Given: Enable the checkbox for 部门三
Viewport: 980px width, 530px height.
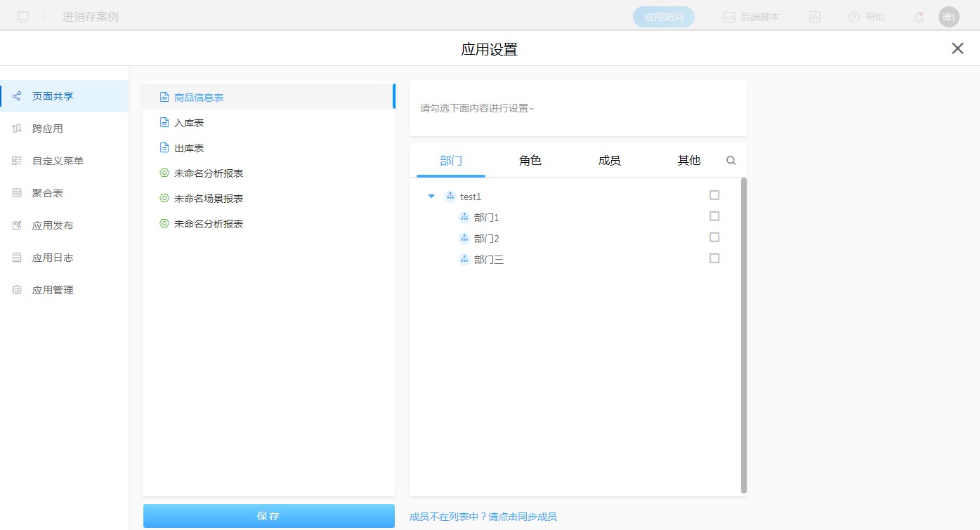Looking at the screenshot, I should coord(714,258).
